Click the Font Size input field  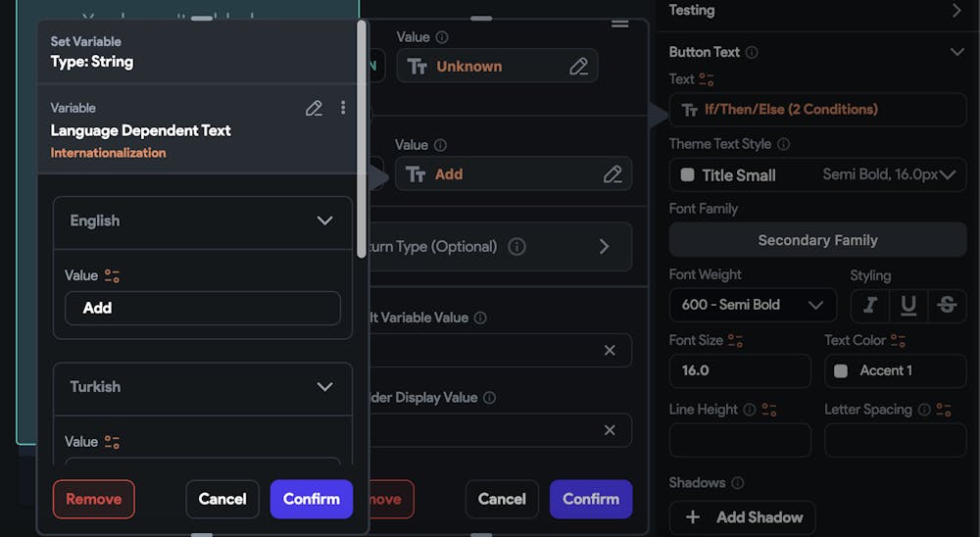(740, 370)
